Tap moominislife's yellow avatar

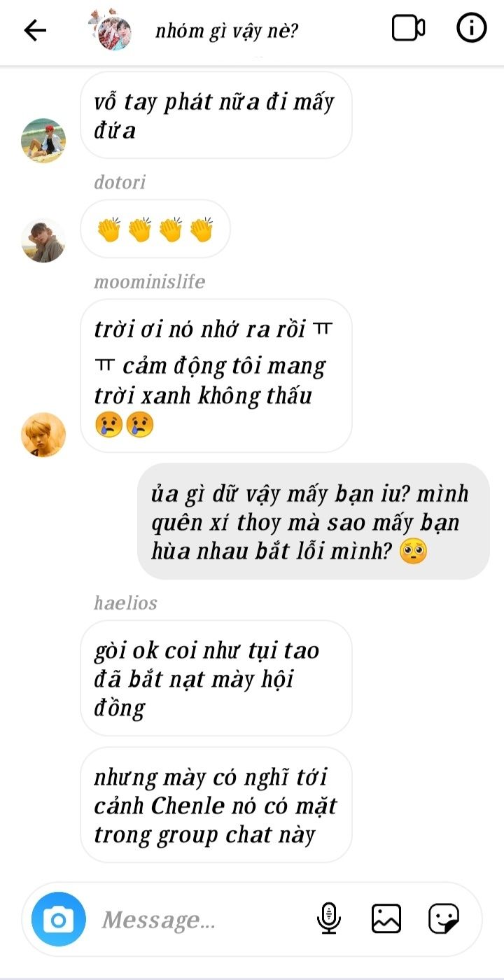click(43, 435)
